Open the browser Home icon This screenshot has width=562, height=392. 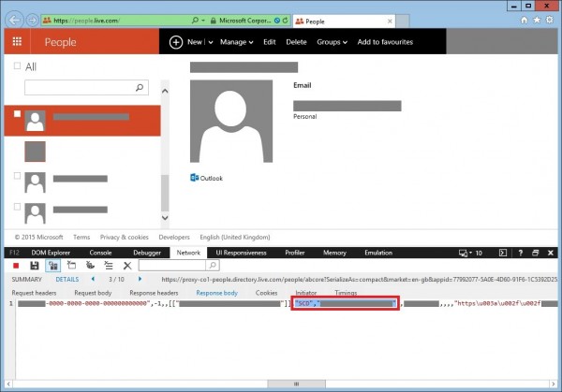[x=524, y=20]
